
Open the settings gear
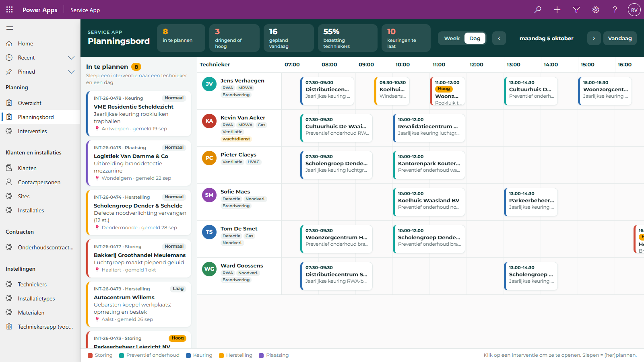pyautogui.click(x=596, y=10)
